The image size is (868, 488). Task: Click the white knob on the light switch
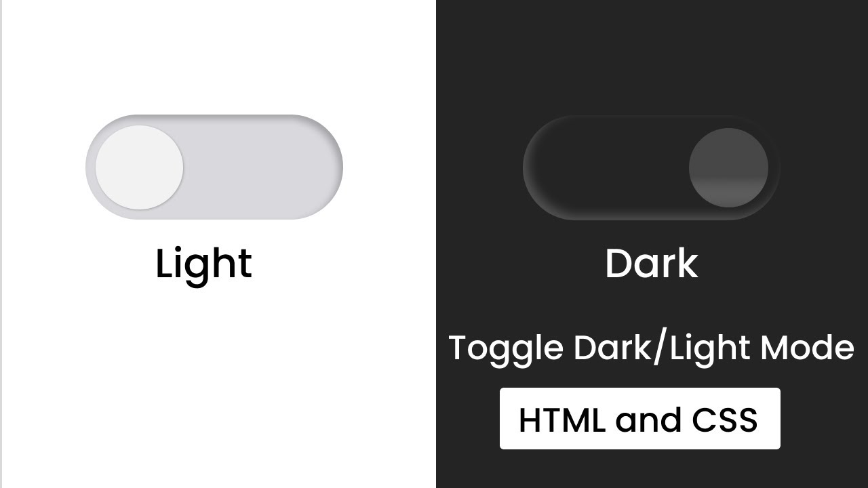pyautogui.click(x=139, y=167)
